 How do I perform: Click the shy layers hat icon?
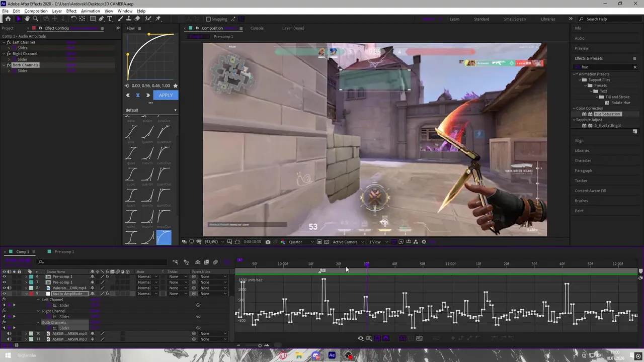point(198,262)
